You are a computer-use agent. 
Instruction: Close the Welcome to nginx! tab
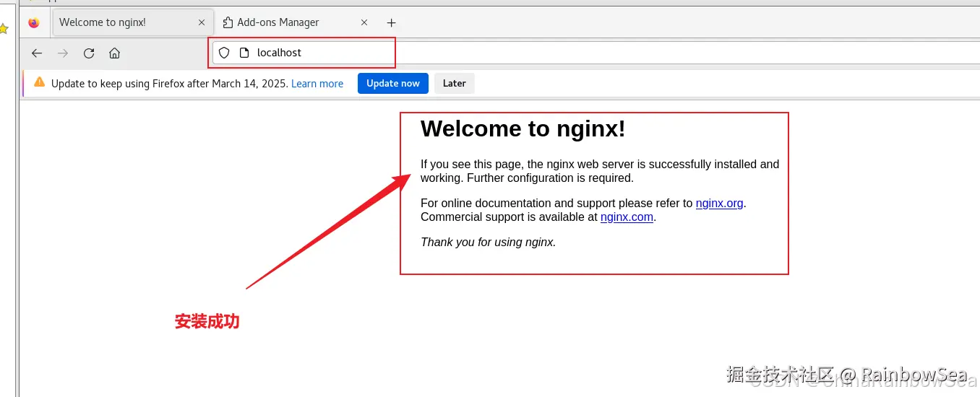202,22
